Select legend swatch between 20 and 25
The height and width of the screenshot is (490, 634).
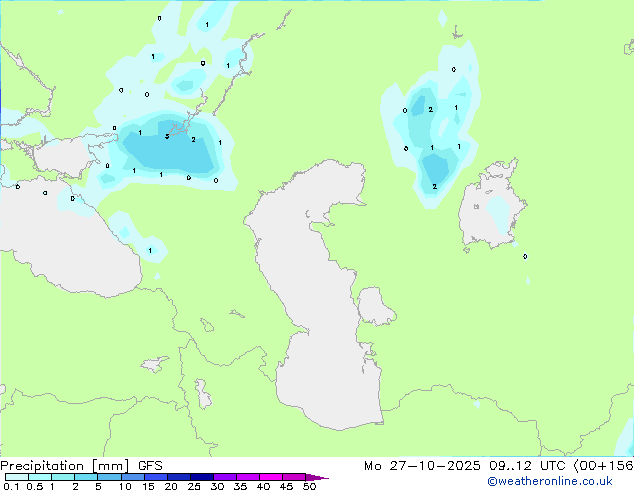point(178,477)
